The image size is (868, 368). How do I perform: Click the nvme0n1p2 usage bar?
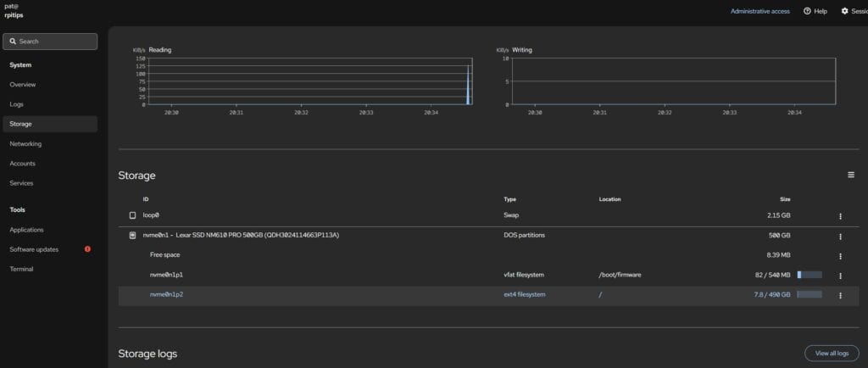810,294
